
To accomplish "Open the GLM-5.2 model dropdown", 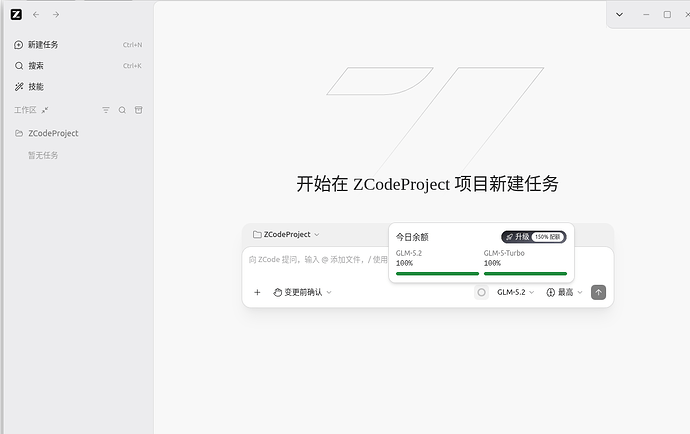I will coord(515,292).
